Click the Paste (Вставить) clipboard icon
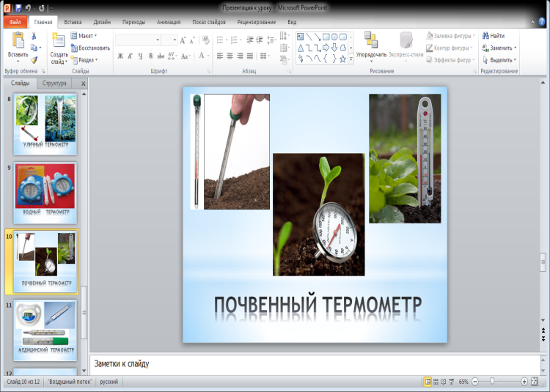 pyautogui.click(x=17, y=40)
